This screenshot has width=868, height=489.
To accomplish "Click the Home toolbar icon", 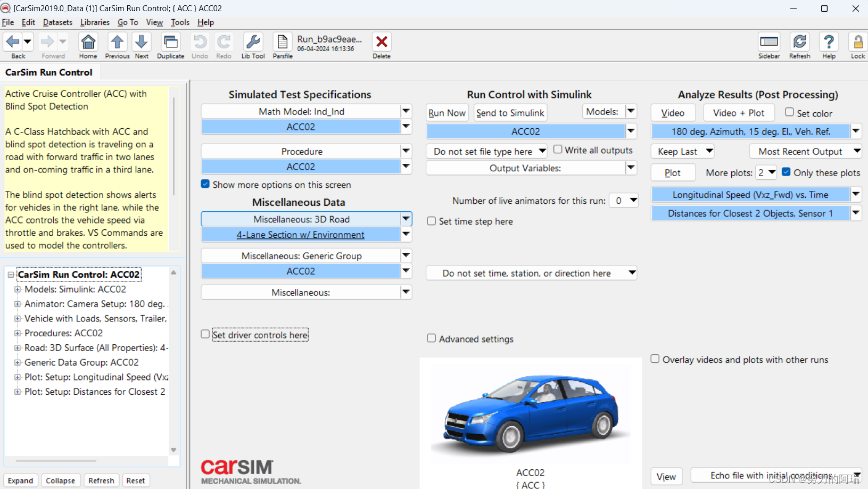I will [88, 42].
